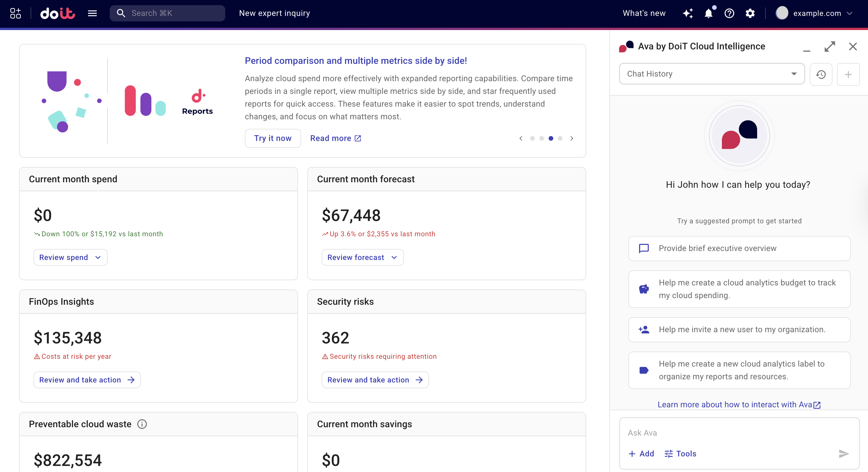The image size is (868, 472).
Task: Expand the Ava panel to full size
Action: pyautogui.click(x=830, y=47)
